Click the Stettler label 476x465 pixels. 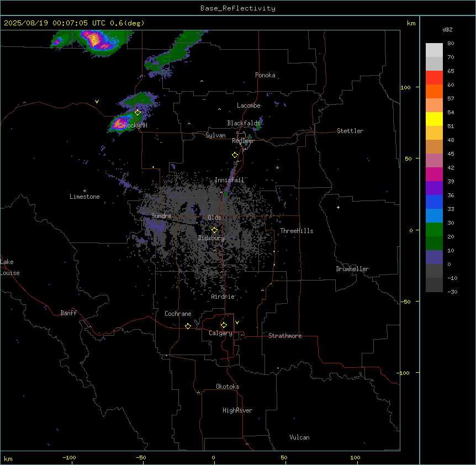(x=350, y=131)
